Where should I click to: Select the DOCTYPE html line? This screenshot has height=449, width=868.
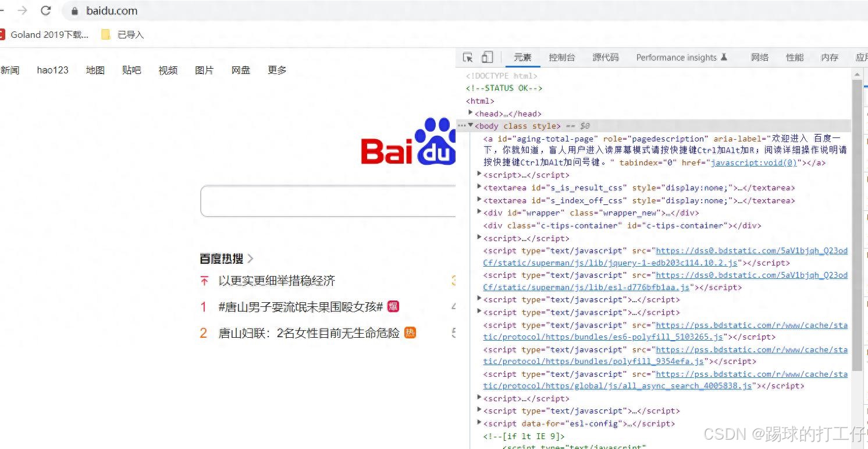pos(501,76)
